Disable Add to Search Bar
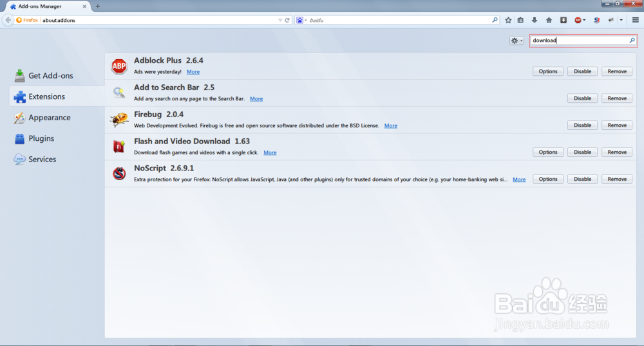The width and height of the screenshot is (644, 346). pos(582,98)
